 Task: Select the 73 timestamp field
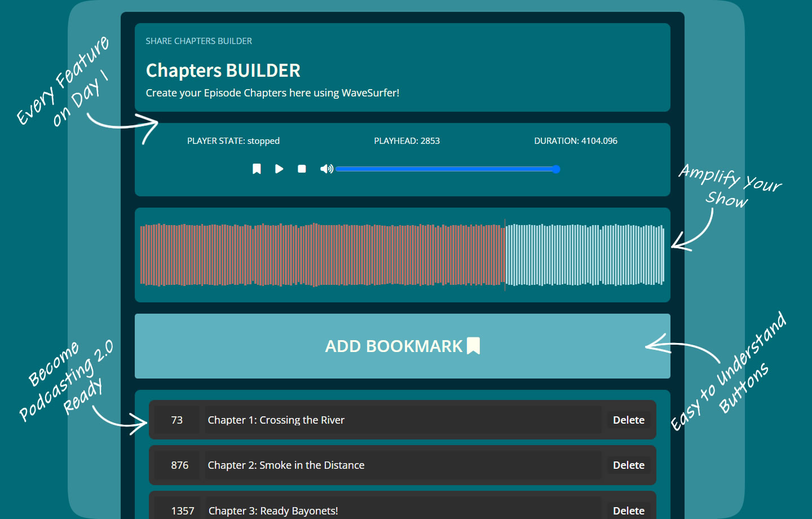click(177, 420)
